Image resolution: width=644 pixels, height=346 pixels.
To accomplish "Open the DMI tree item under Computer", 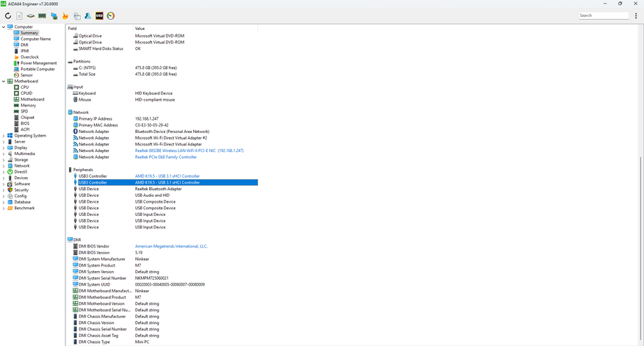I will click(25, 45).
